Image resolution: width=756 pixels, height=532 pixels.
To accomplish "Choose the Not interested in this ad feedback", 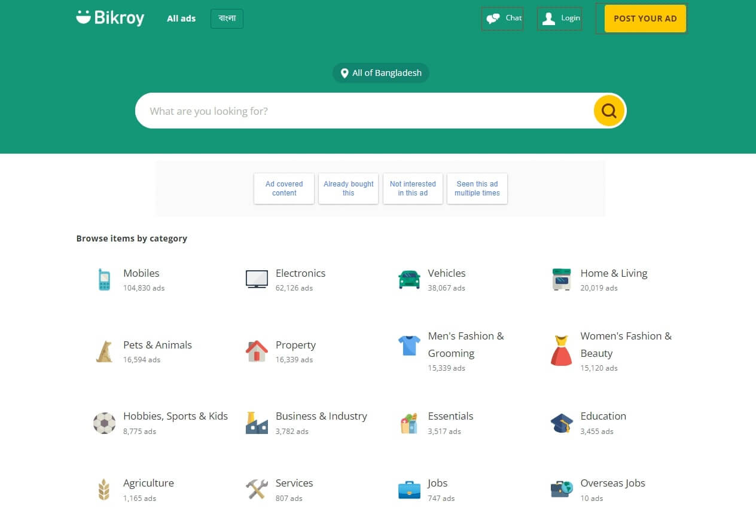I will pyautogui.click(x=413, y=188).
